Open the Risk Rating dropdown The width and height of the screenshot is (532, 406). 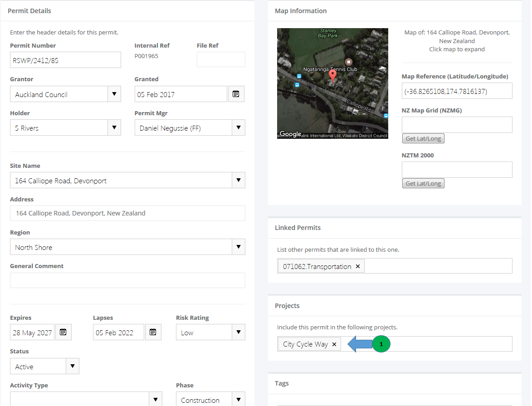pos(238,332)
